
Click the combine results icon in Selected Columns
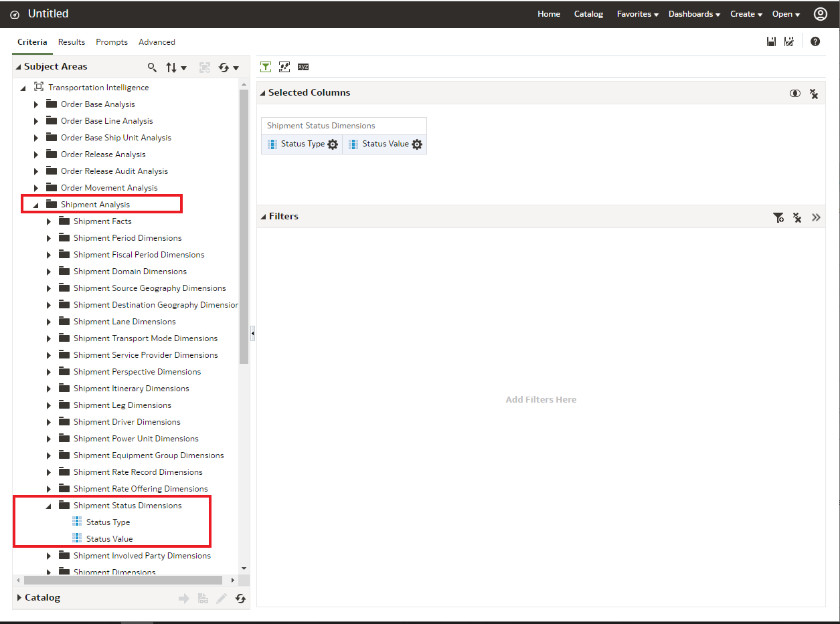pos(795,94)
